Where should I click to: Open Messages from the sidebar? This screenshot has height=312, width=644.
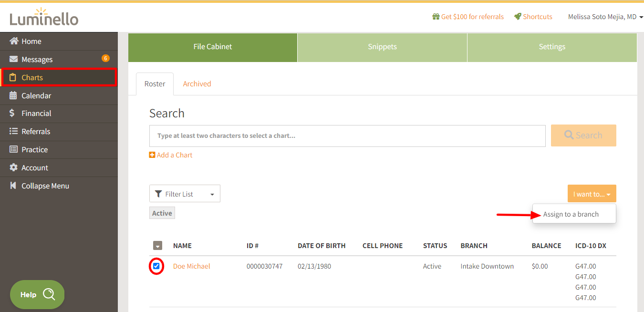click(x=59, y=59)
